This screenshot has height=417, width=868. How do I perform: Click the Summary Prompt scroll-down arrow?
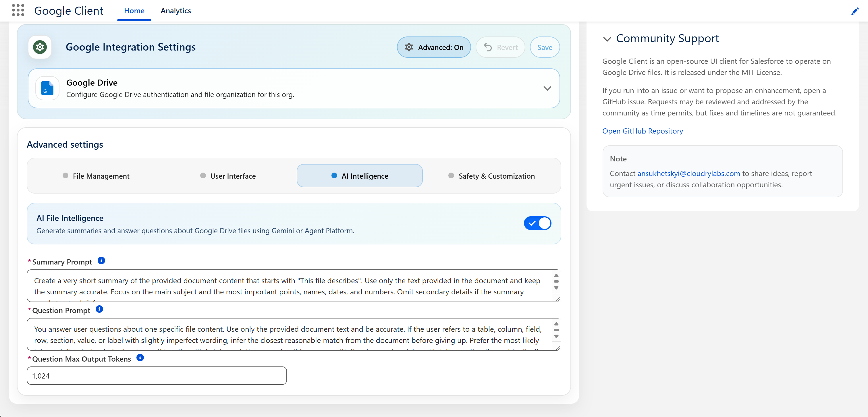(556, 288)
